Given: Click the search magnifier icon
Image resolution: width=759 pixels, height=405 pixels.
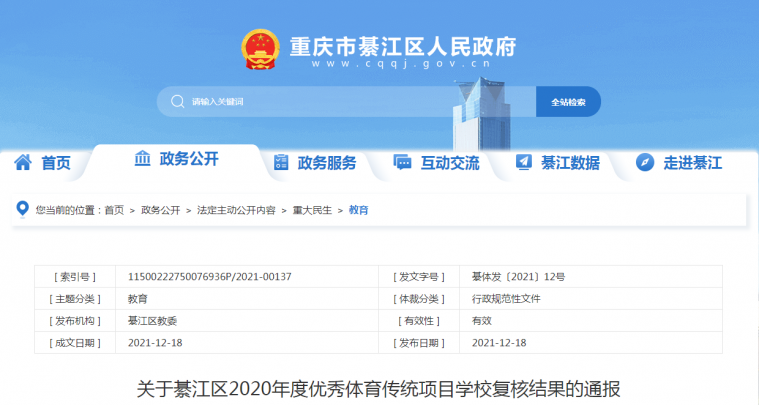Looking at the screenshot, I should click(x=177, y=102).
